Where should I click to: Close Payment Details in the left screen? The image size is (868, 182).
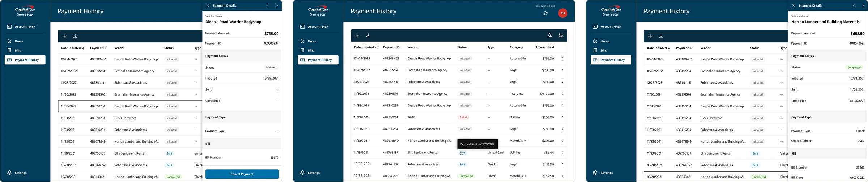pyautogui.click(x=208, y=6)
